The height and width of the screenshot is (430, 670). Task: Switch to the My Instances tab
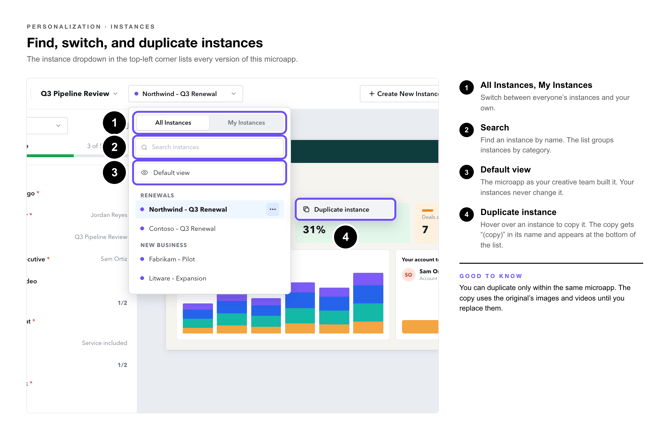pos(246,123)
